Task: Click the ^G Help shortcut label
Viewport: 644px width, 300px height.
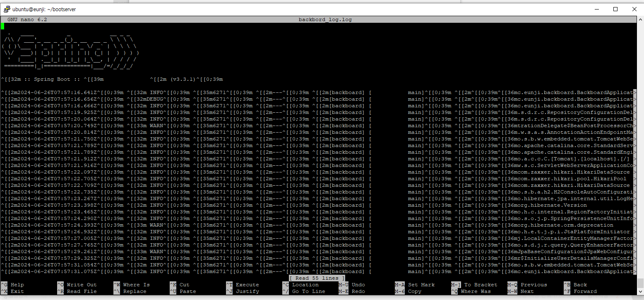Action: 12,285
